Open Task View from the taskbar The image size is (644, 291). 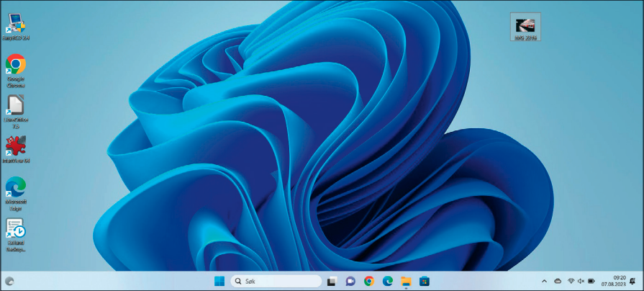(332, 281)
